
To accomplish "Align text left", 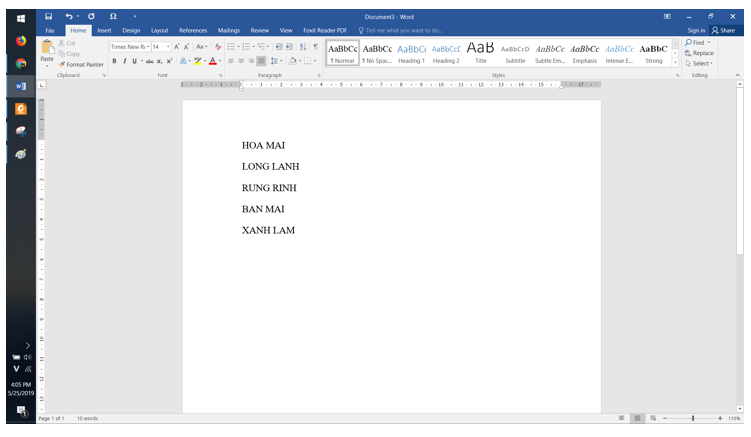I will (231, 61).
